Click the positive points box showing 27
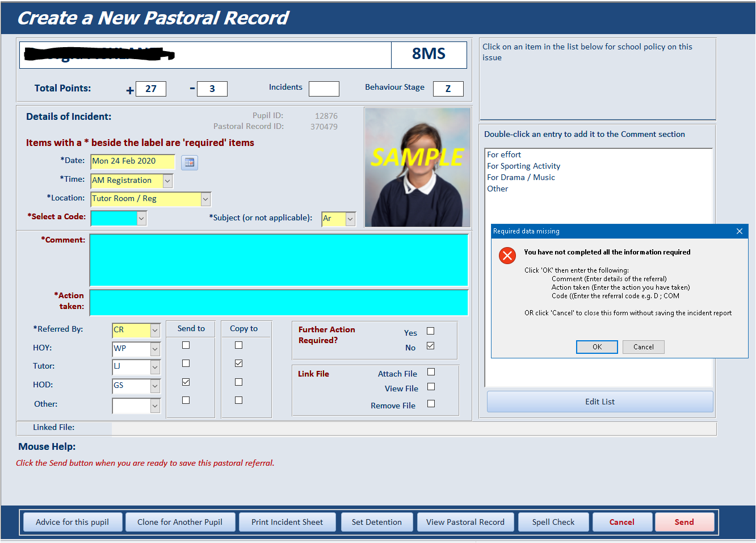This screenshot has width=756, height=543. click(151, 89)
